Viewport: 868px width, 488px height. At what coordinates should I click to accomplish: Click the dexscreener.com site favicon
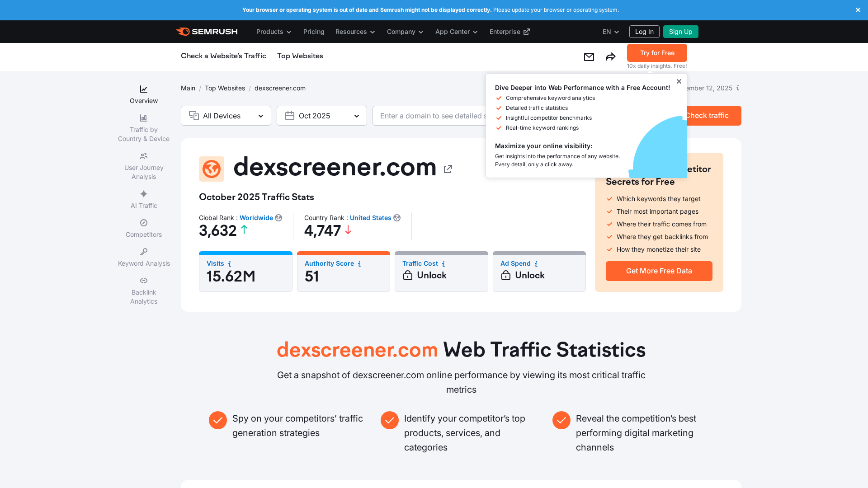coord(212,169)
